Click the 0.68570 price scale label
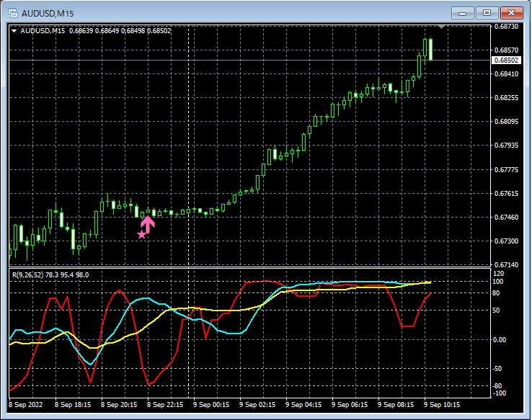This screenshot has height=420, width=532. coord(506,50)
